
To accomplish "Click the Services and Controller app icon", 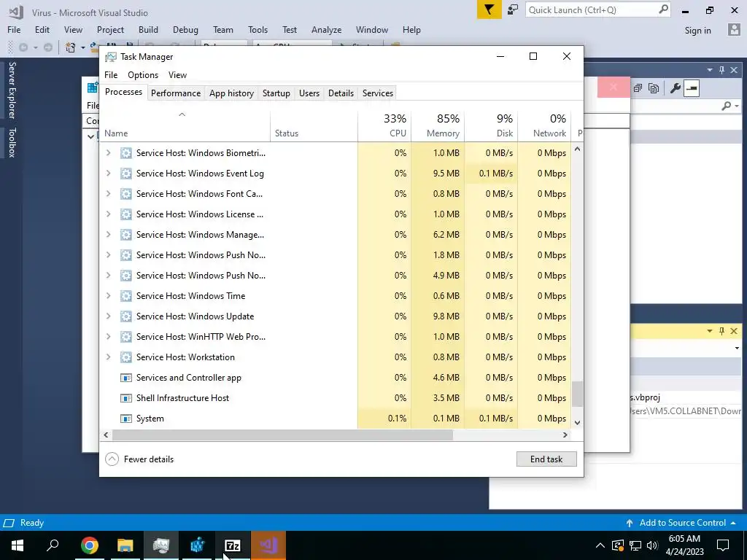I will [x=125, y=378].
